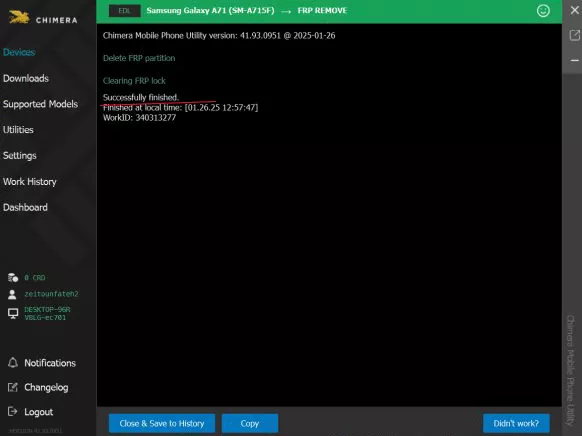Click the logout arrow icon
The width and height of the screenshot is (582, 436).
point(13,412)
